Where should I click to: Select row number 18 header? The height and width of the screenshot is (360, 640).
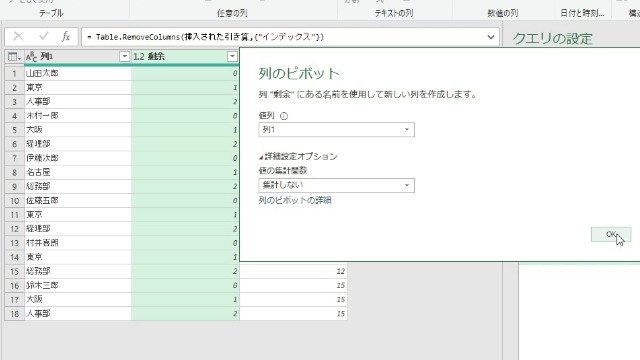14,314
